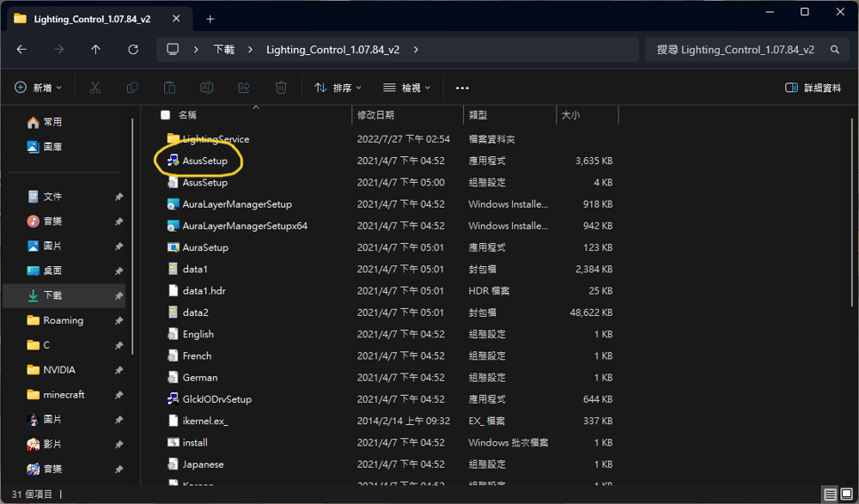The image size is (859, 504).
Task: Click the Copy icon in toolbar
Action: pos(132,88)
